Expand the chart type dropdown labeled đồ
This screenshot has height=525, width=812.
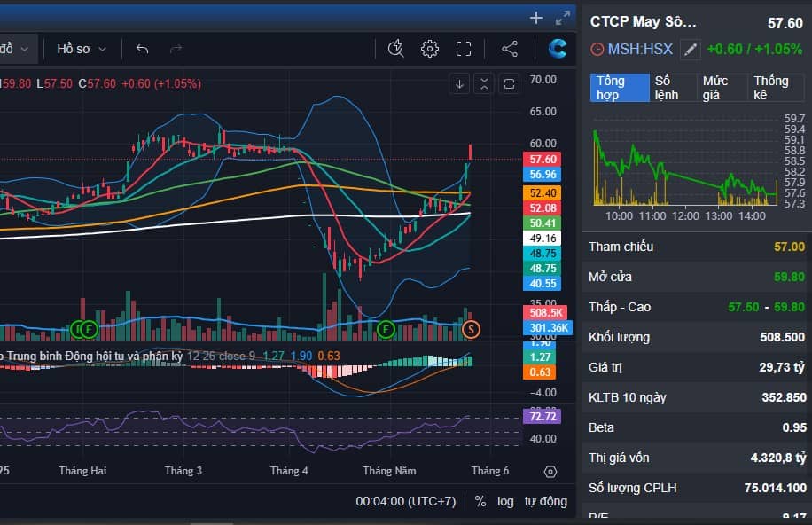[x=18, y=49]
